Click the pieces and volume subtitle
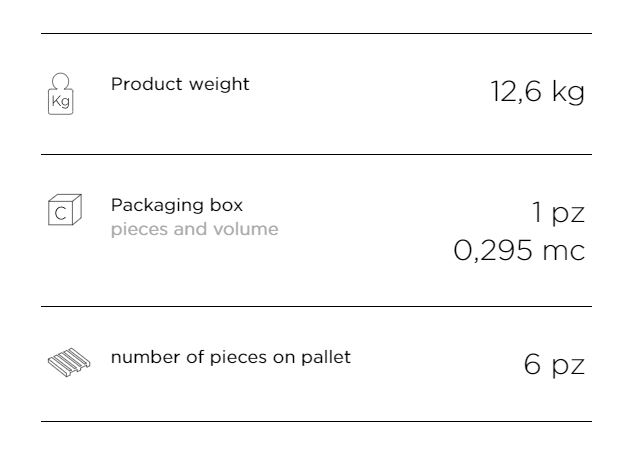Screen dimensions: 638x455 pos(194,229)
